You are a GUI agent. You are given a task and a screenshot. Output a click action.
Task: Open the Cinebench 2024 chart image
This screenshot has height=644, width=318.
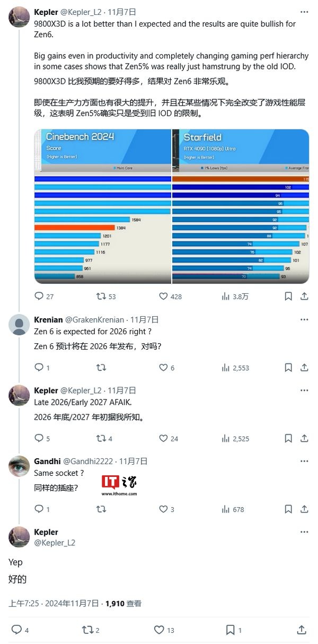pyautogui.click(x=103, y=206)
